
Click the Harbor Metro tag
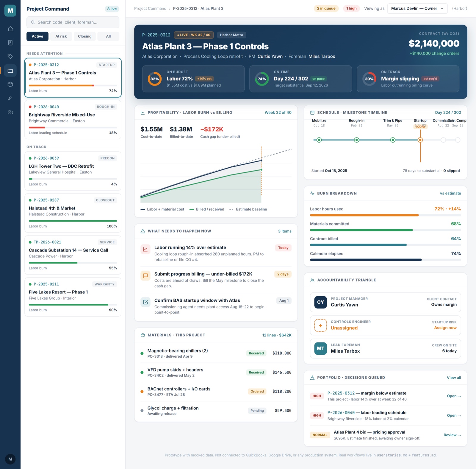point(231,35)
